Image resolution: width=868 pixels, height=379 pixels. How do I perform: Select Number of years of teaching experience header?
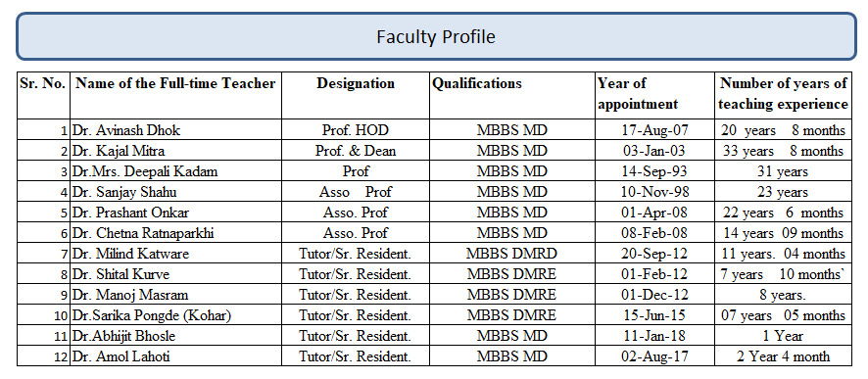coord(783,95)
